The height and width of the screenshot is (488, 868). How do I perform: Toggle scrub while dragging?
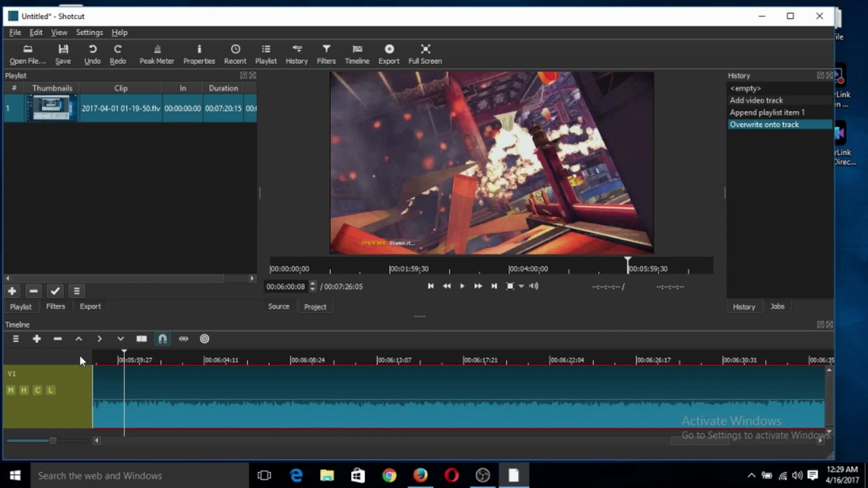(184, 339)
